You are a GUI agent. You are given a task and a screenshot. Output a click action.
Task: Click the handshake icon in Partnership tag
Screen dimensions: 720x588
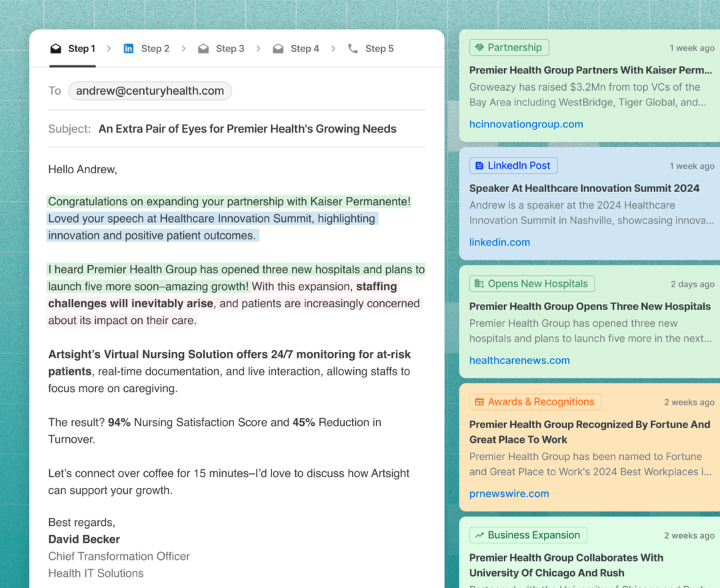pos(479,47)
